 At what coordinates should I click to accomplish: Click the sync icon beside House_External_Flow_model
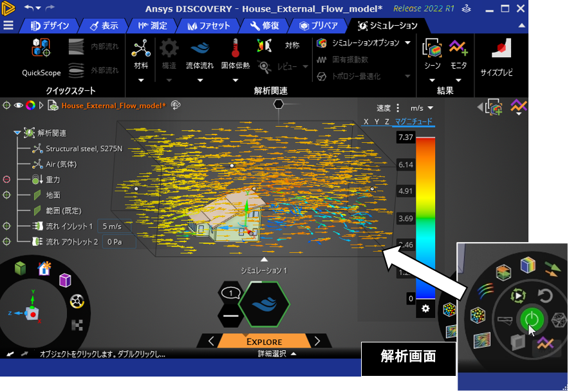click(x=176, y=106)
